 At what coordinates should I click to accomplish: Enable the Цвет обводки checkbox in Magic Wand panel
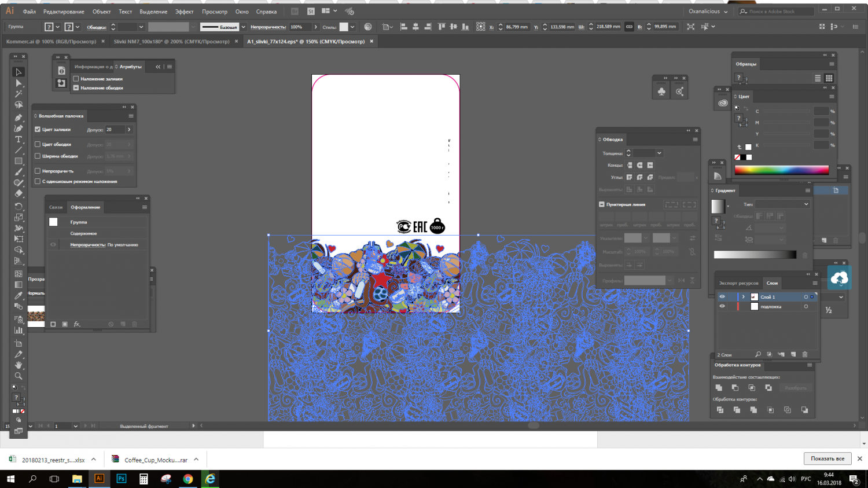(38, 144)
